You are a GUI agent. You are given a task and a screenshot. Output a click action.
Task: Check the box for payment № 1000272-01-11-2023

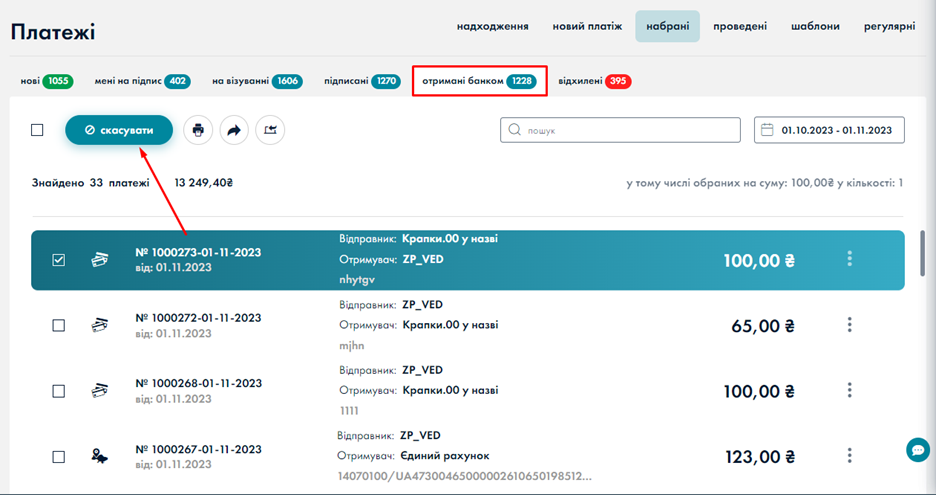(x=58, y=325)
